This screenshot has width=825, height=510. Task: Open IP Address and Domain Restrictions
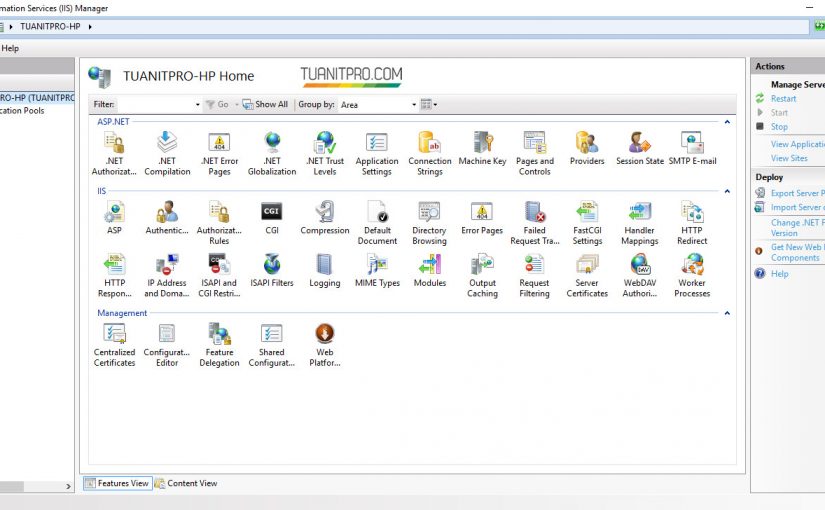pyautogui.click(x=167, y=275)
